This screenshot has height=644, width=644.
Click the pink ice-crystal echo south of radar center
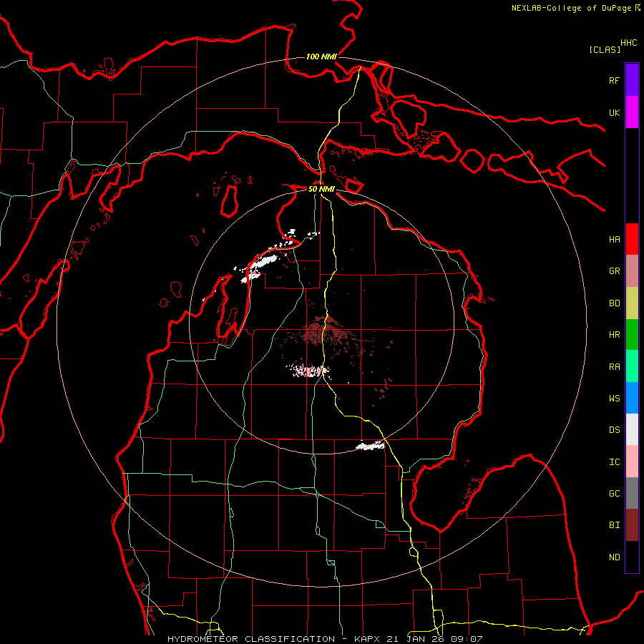pos(310,371)
